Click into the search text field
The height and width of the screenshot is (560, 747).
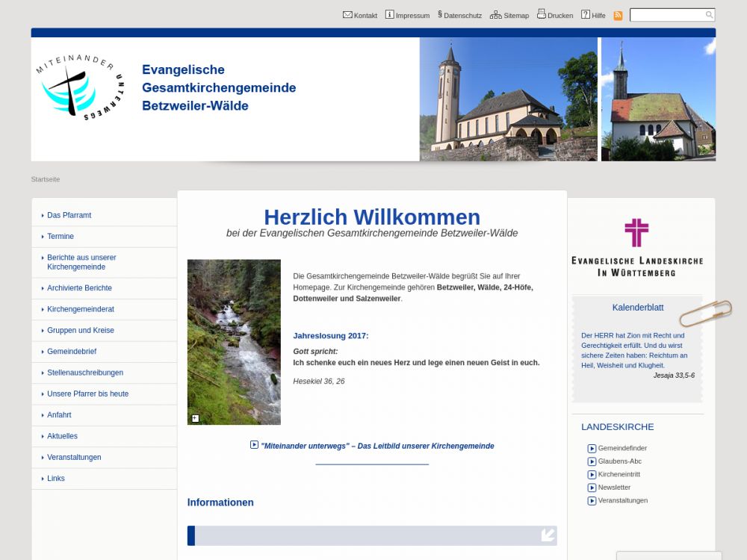pyautogui.click(x=667, y=15)
